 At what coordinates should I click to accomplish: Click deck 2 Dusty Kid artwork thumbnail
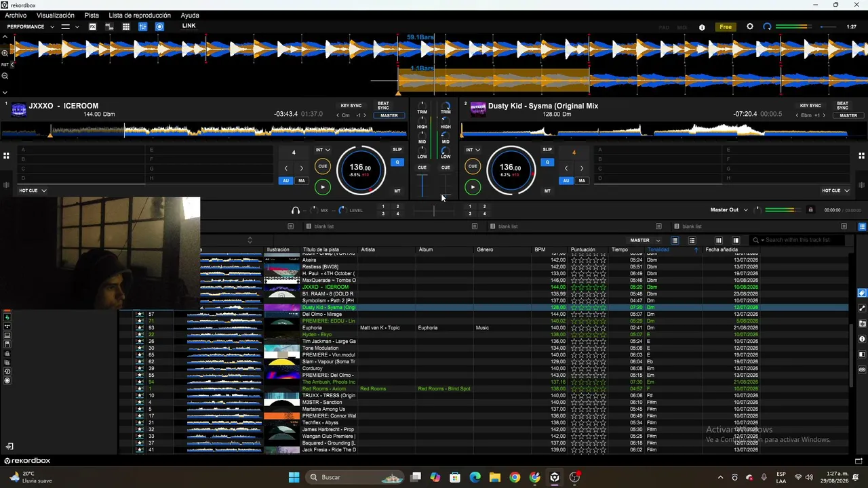tap(478, 109)
